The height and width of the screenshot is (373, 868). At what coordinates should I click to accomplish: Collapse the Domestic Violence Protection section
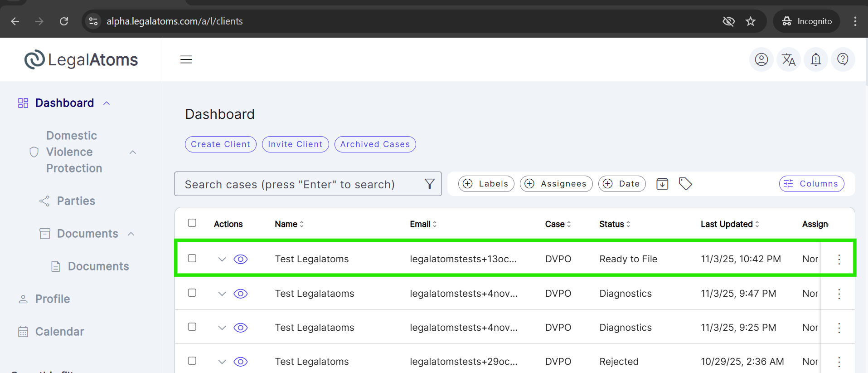click(133, 152)
